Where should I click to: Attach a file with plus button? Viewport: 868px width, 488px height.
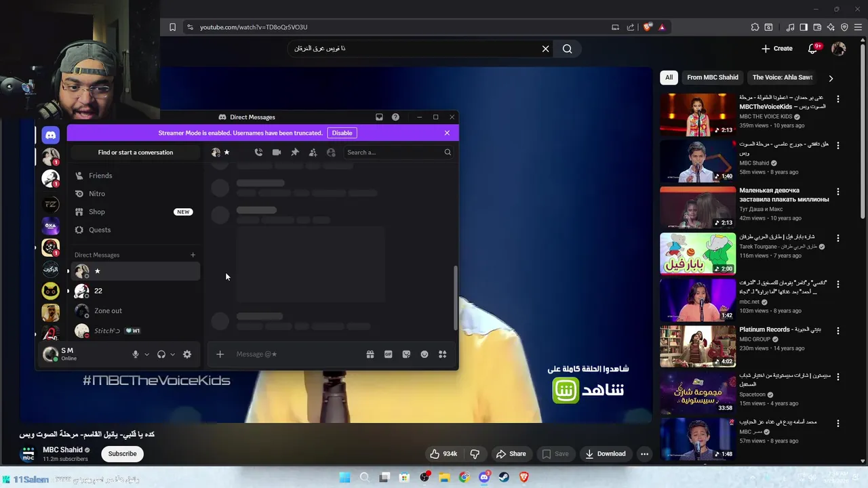point(220,354)
